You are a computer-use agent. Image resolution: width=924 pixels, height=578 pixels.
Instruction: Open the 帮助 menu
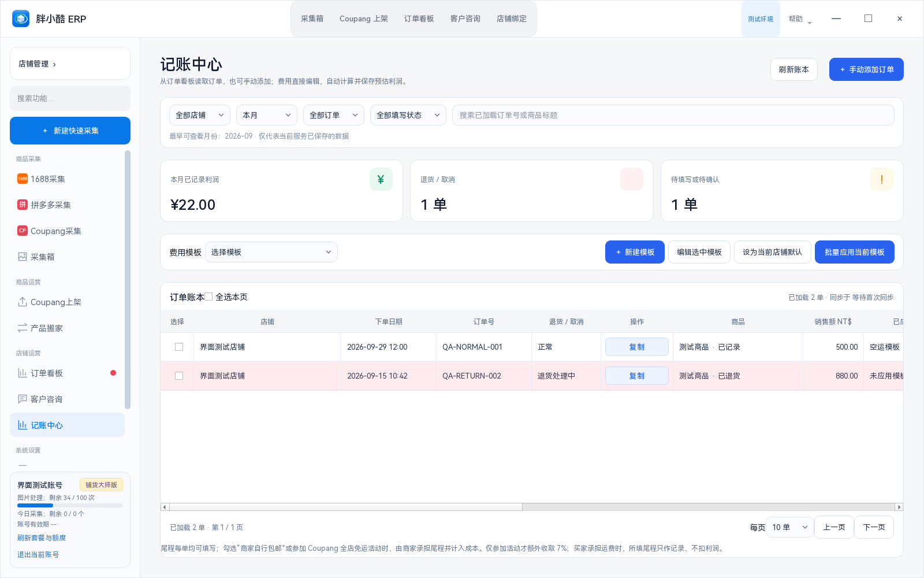coord(800,18)
